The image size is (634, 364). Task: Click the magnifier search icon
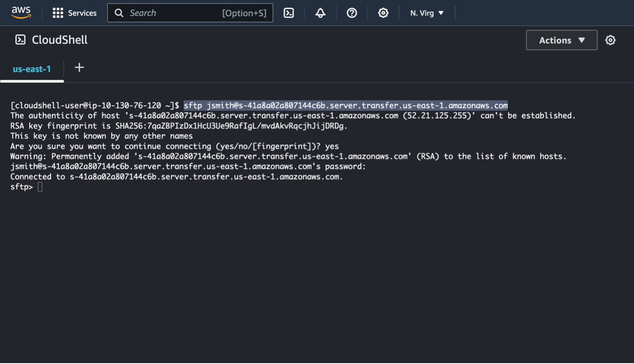119,13
